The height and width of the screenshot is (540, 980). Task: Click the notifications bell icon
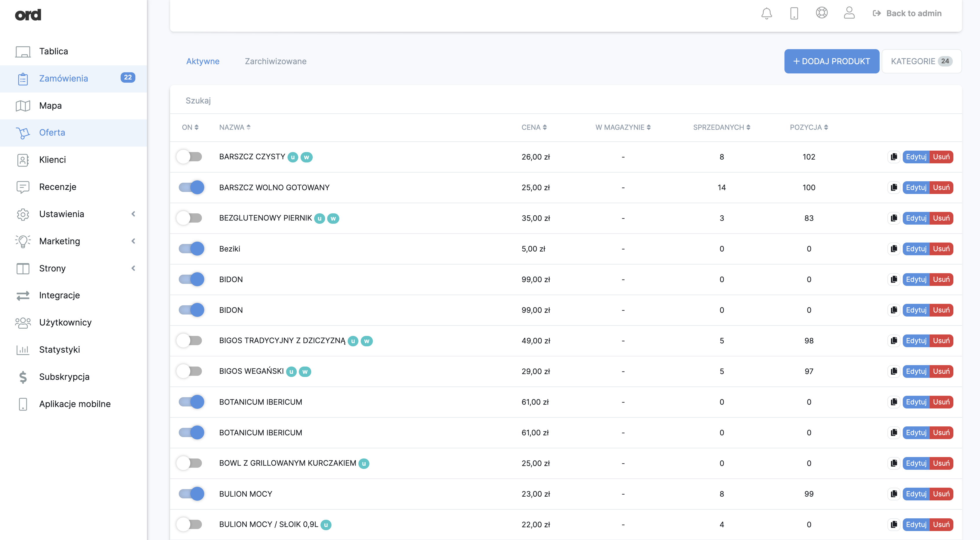[766, 13]
